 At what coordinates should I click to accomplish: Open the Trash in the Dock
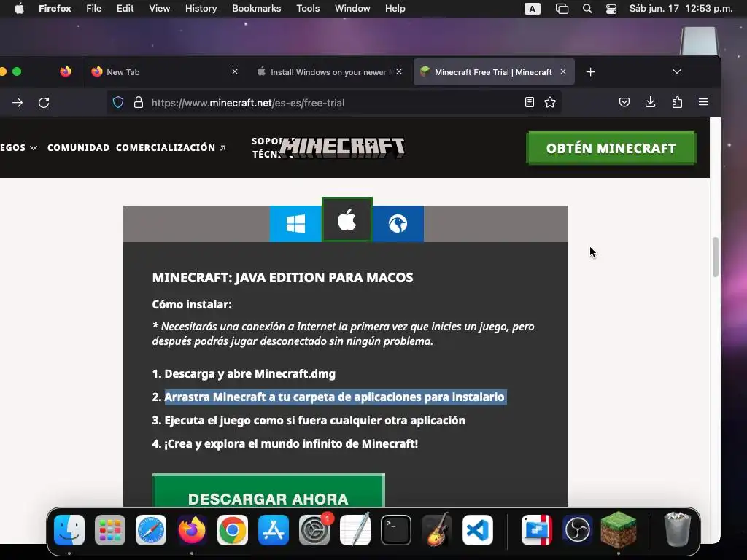pos(677,529)
